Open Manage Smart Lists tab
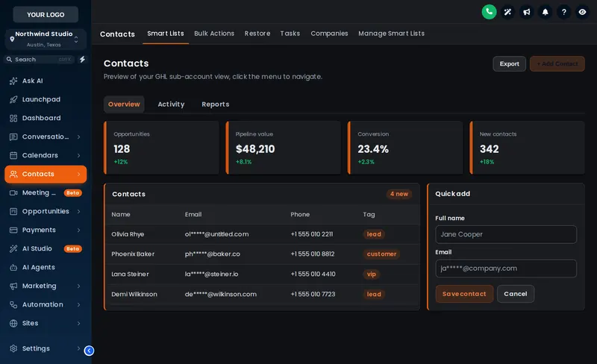The image size is (597, 364). [x=391, y=34]
